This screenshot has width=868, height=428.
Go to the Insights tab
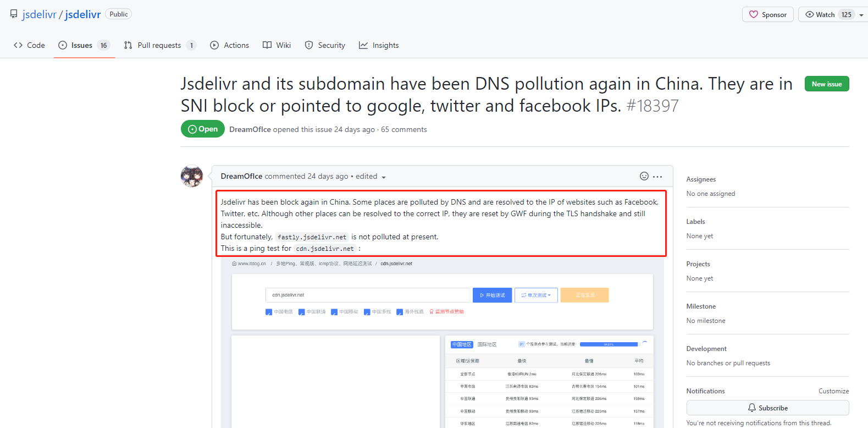tap(379, 45)
